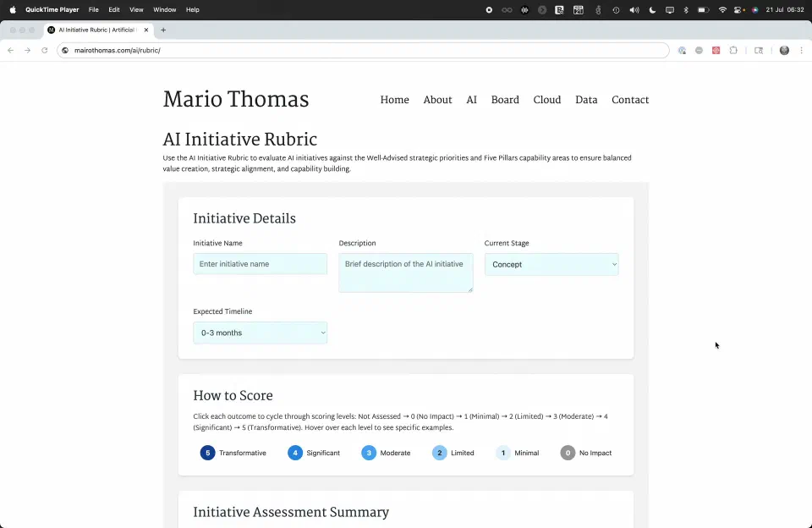Open the browser extensions puzzle icon

pyautogui.click(x=733, y=50)
